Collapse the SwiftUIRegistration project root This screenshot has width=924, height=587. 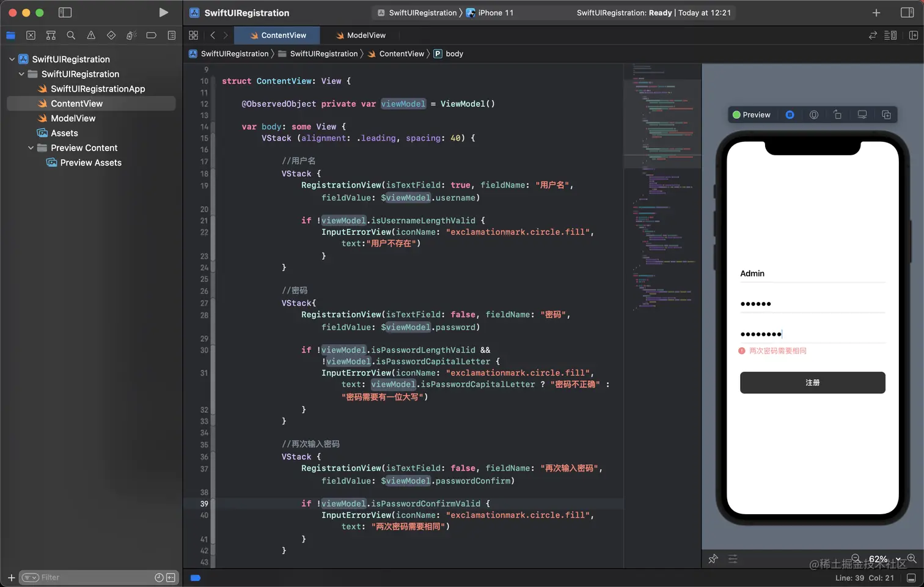point(12,59)
